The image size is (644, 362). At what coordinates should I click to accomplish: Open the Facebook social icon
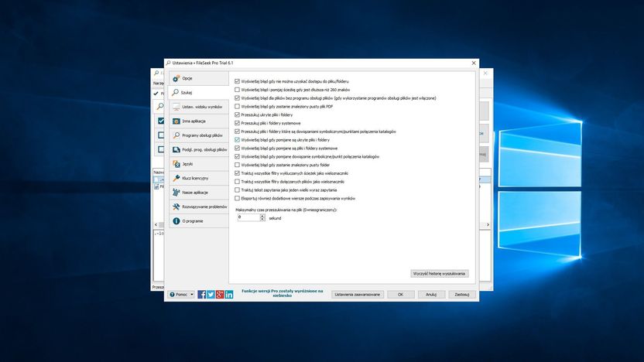(x=202, y=294)
